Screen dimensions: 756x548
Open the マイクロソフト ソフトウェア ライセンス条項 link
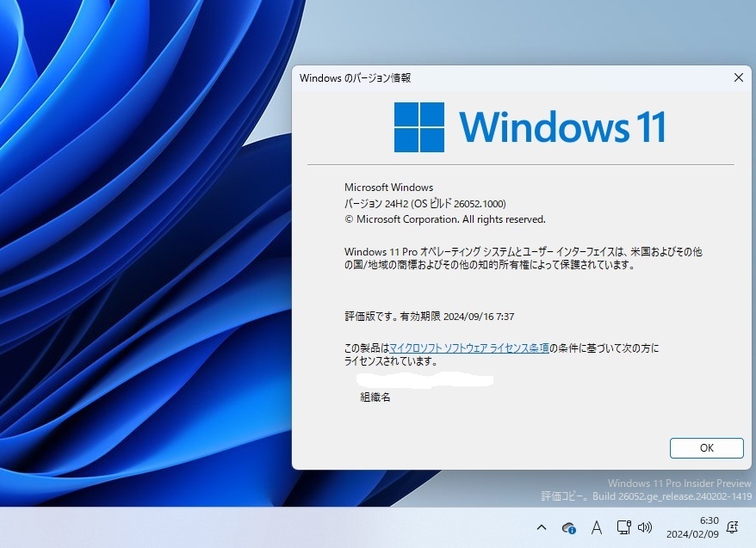click(468, 348)
